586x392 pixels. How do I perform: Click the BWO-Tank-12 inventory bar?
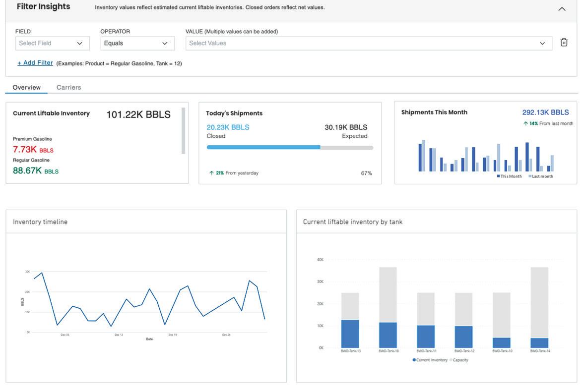coord(463,337)
